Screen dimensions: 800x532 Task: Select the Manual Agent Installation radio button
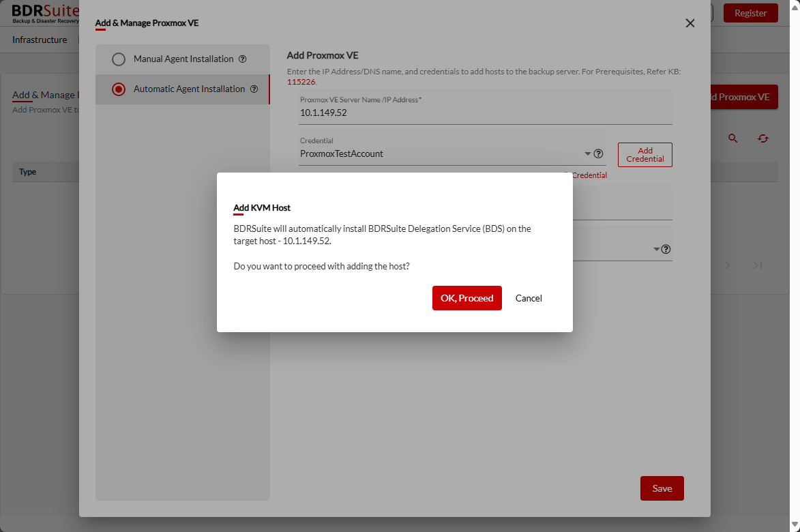tap(119, 59)
